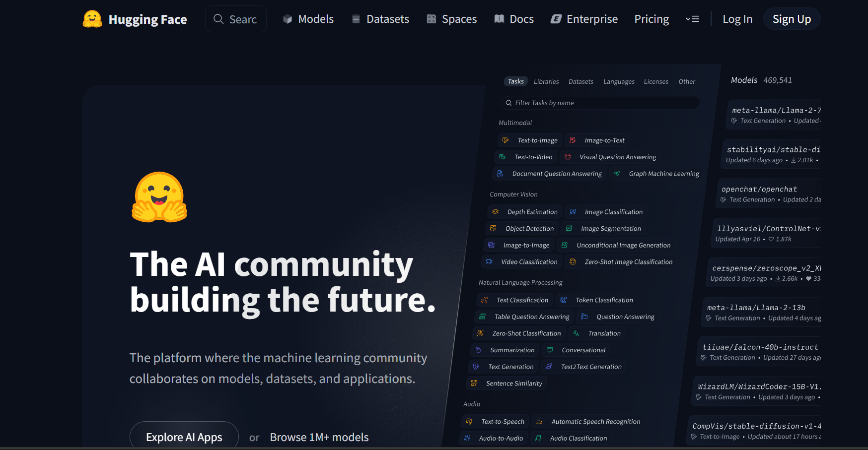
Task: Click the Explore AI Apps button
Action: (184, 437)
